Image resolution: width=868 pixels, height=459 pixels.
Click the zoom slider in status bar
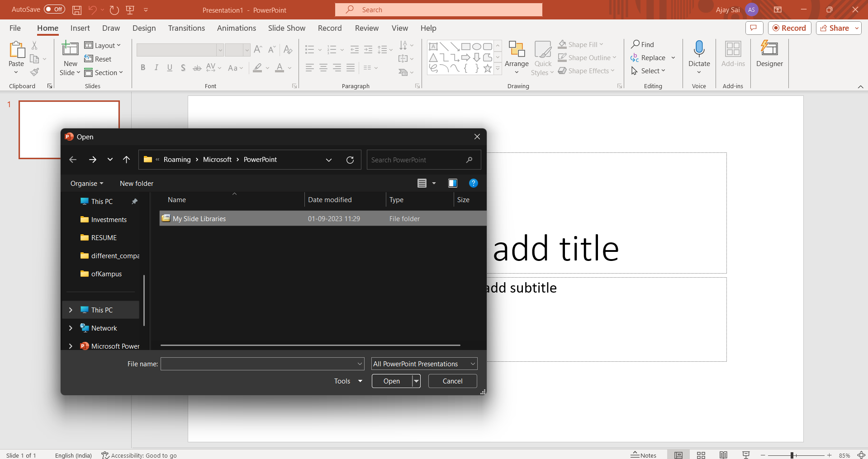coord(792,455)
